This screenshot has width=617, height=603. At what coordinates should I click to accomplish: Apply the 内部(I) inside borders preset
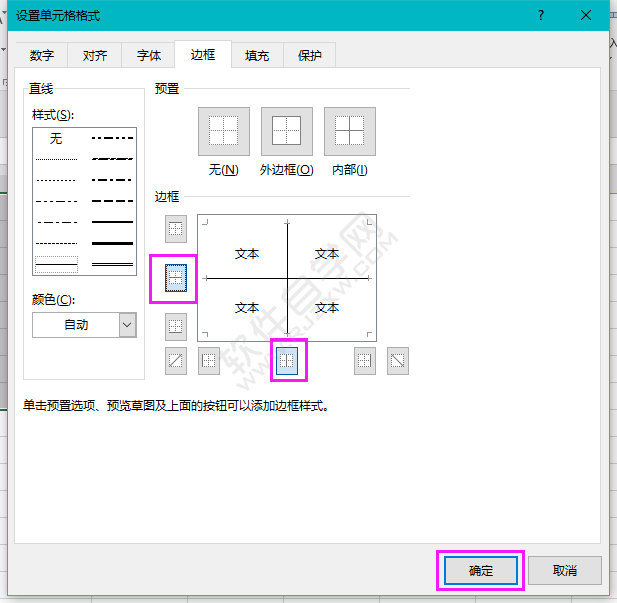click(x=349, y=131)
